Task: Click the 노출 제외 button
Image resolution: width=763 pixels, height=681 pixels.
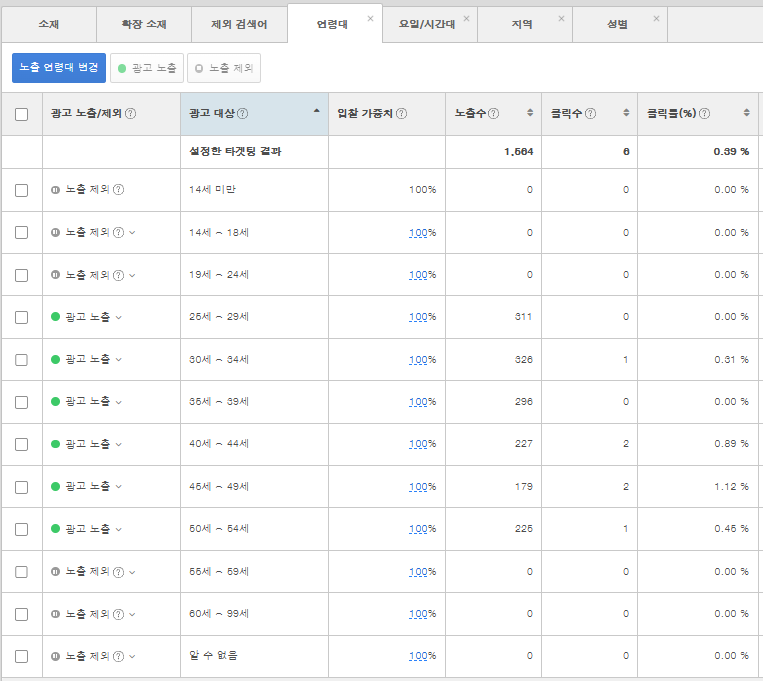Action: click(x=224, y=68)
